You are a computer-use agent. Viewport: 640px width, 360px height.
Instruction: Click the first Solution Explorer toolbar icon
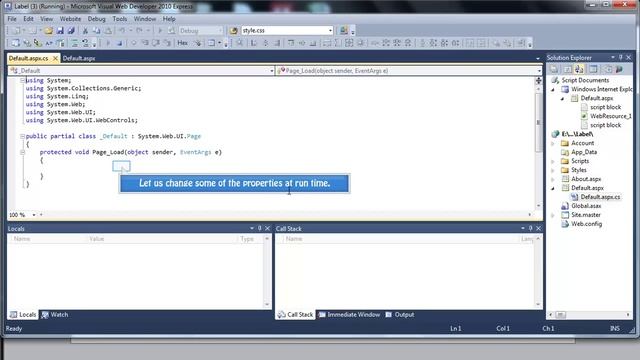point(554,69)
